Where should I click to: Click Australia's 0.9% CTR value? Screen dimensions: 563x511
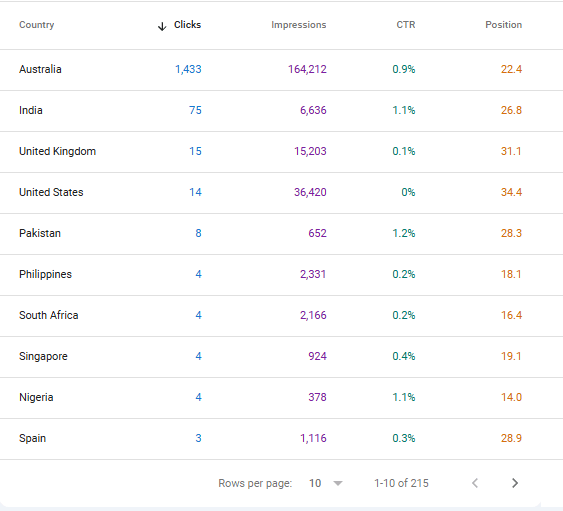404,69
